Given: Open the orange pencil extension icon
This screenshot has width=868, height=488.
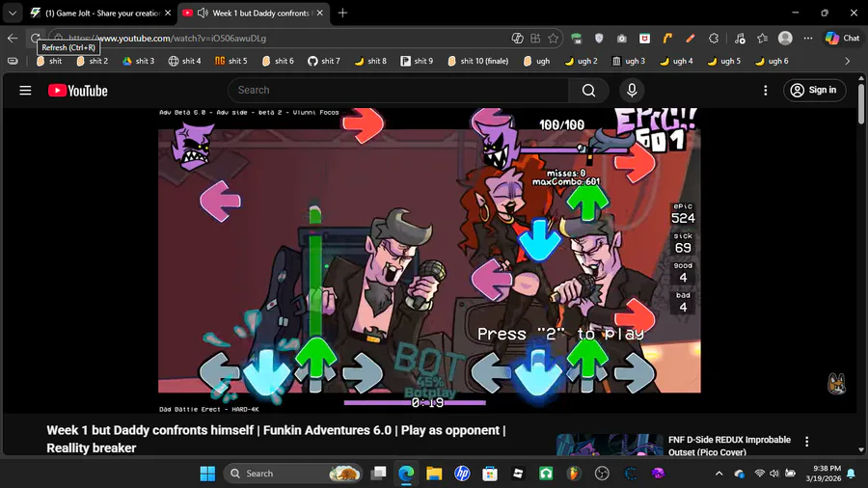Looking at the screenshot, I should [691, 39].
